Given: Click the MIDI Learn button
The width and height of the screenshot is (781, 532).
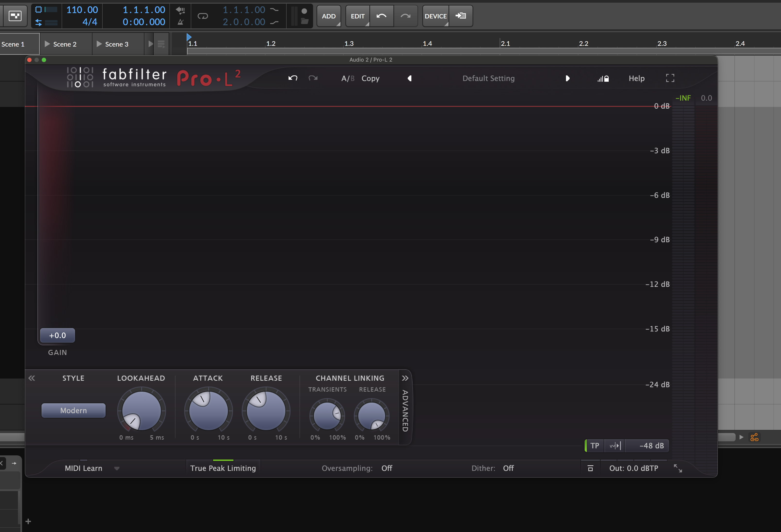Looking at the screenshot, I should click(83, 468).
